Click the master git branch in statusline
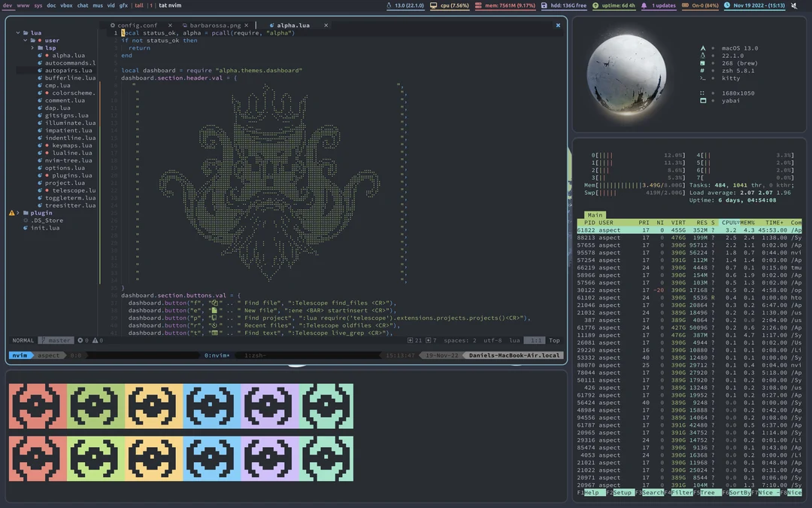The image size is (812, 508). point(56,341)
